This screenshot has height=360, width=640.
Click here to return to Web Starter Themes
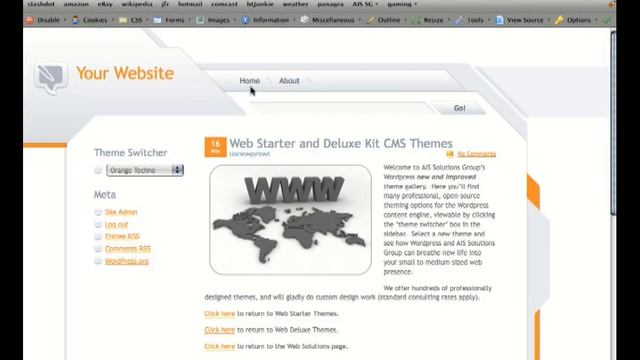220,313
